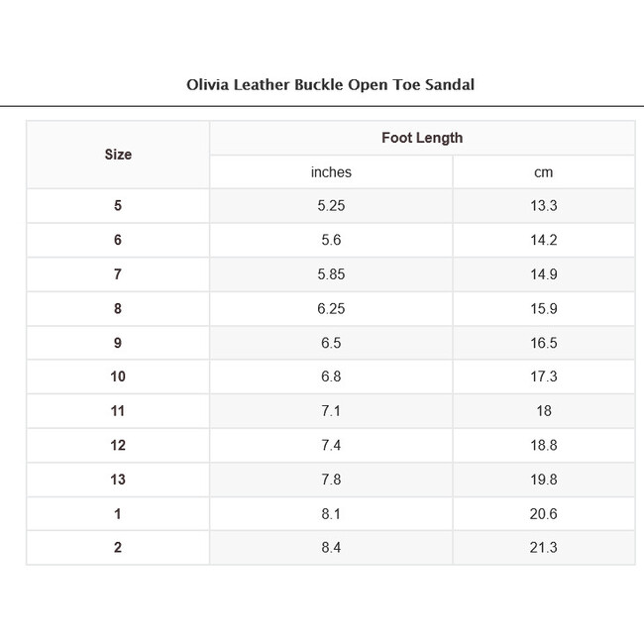Select the size 5 row label
Viewport: 644px width, 644px height.
(x=118, y=206)
